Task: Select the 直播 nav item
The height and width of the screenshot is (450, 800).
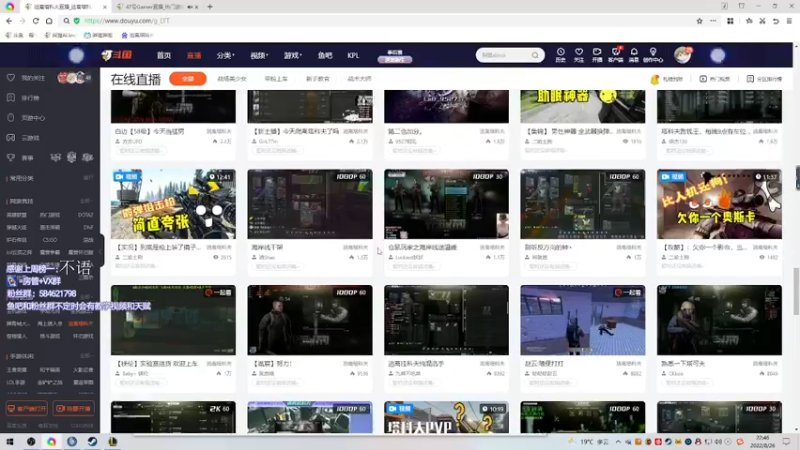Action: point(194,55)
